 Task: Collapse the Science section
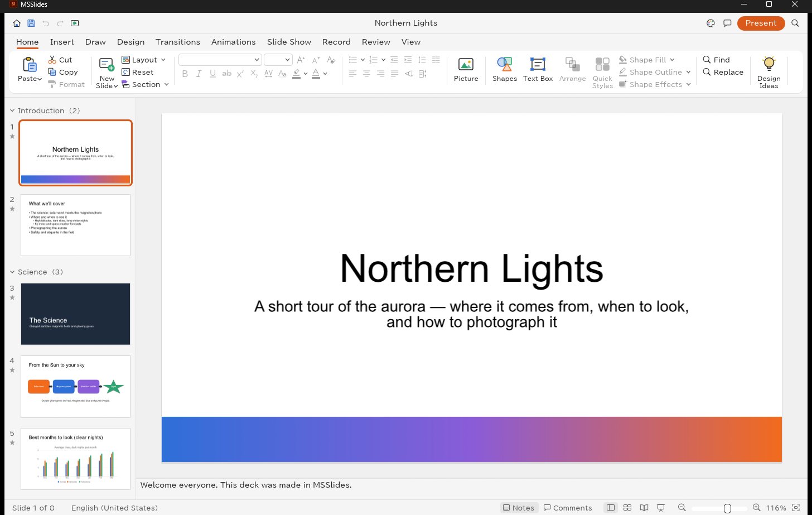click(13, 272)
